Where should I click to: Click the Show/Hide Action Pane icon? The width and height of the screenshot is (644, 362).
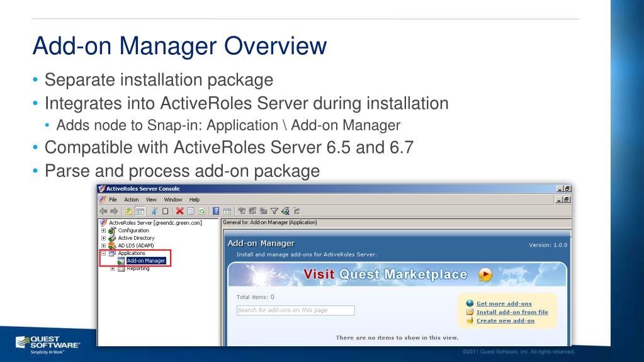[227, 211]
